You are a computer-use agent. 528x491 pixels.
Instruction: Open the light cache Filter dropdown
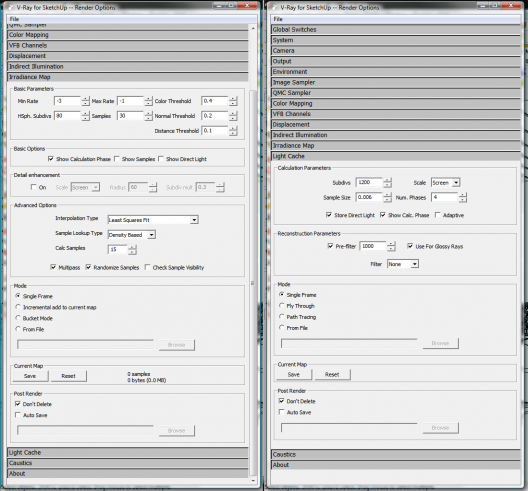click(403, 264)
